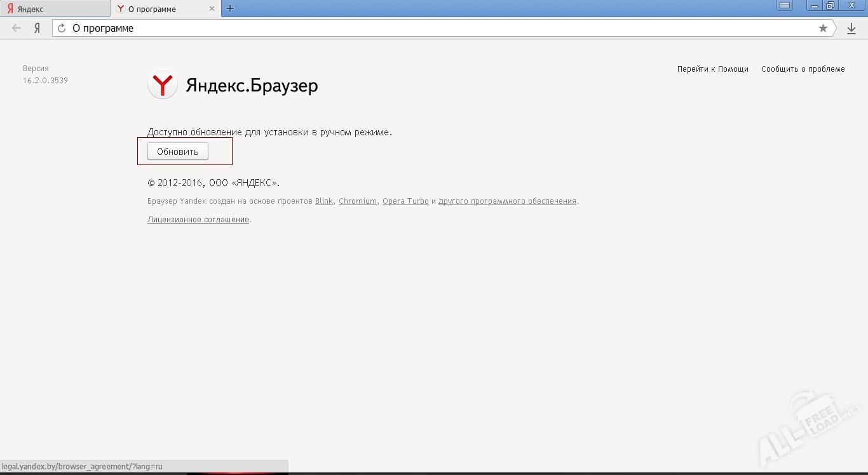This screenshot has height=475, width=868.
Task: Open 'другого программного обеспечения' link
Action: (x=507, y=201)
